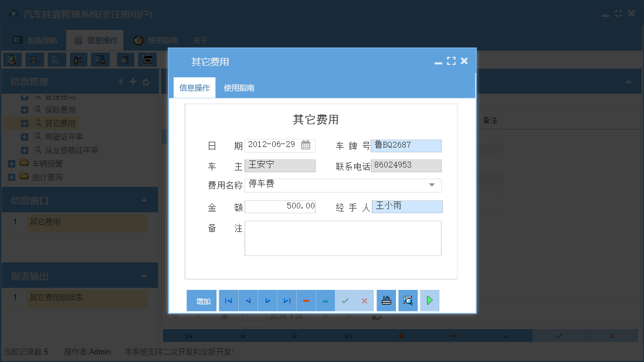
Task: Expand the 车辆预警 tree node
Action: coord(11,163)
